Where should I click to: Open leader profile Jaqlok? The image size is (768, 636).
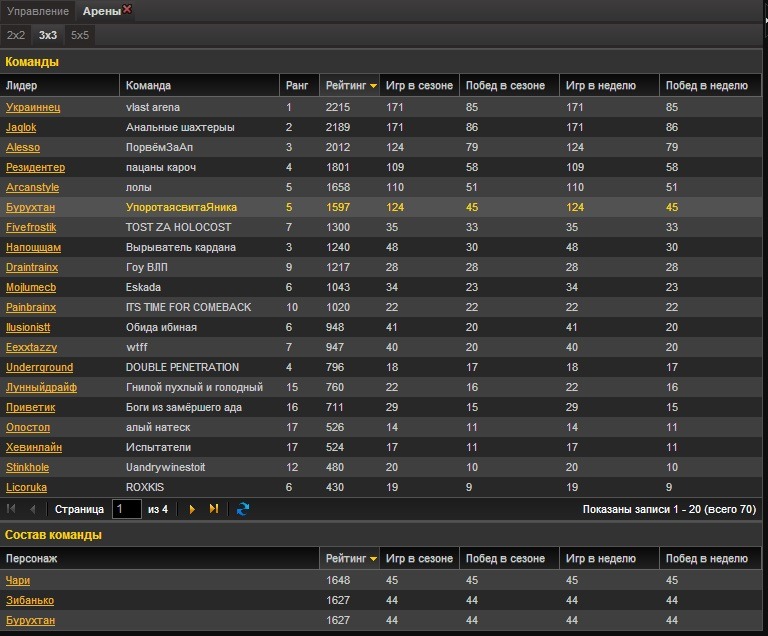click(x=21, y=127)
